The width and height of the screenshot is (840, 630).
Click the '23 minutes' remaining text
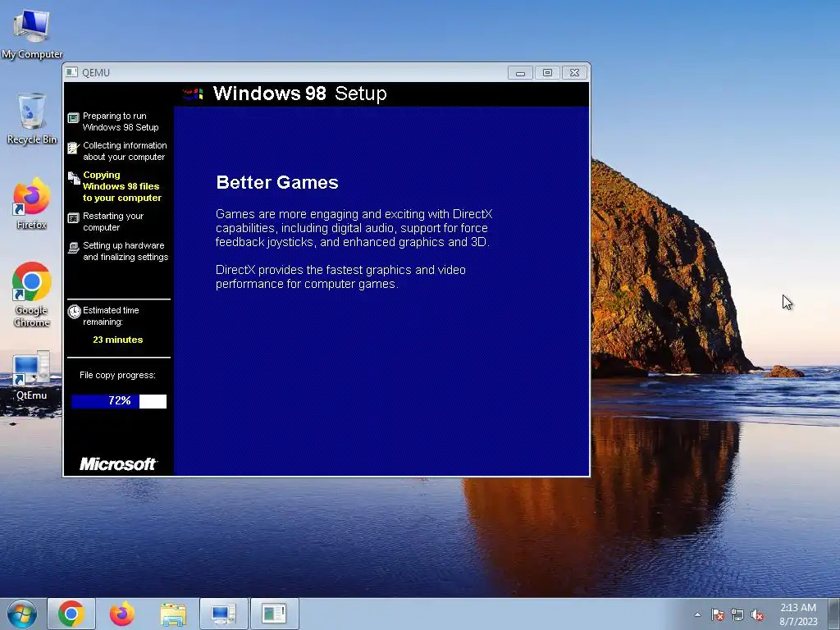click(118, 340)
